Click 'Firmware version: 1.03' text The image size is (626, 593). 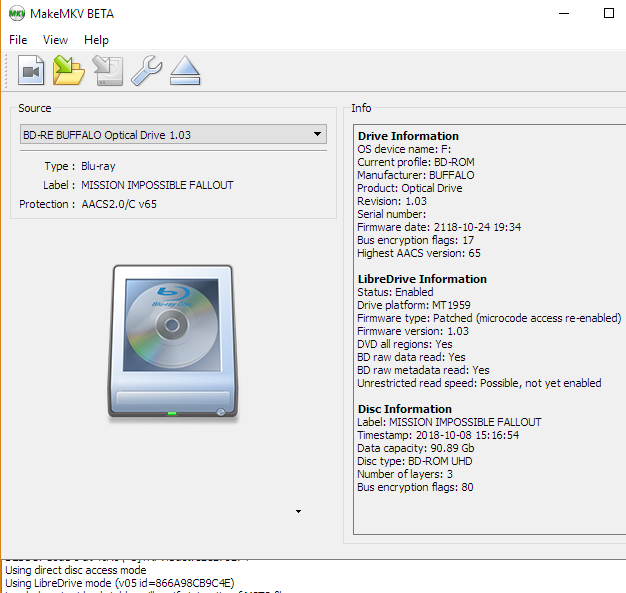tap(413, 331)
